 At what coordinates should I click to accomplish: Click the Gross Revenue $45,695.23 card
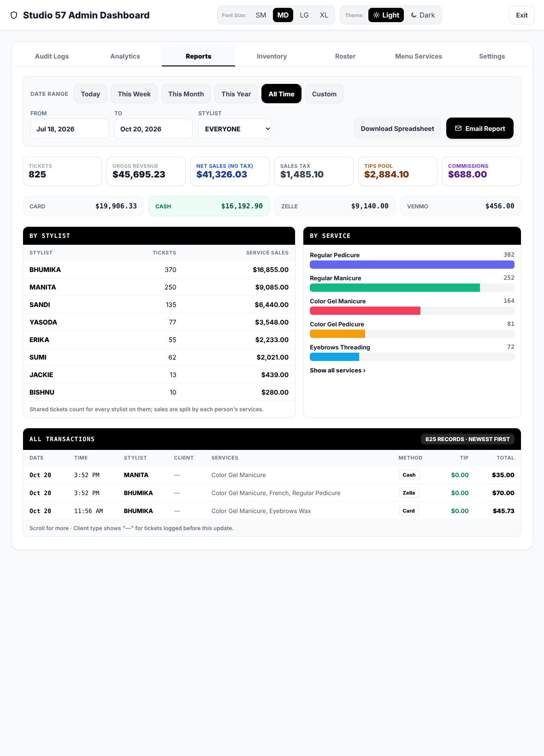tap(146, 171)
